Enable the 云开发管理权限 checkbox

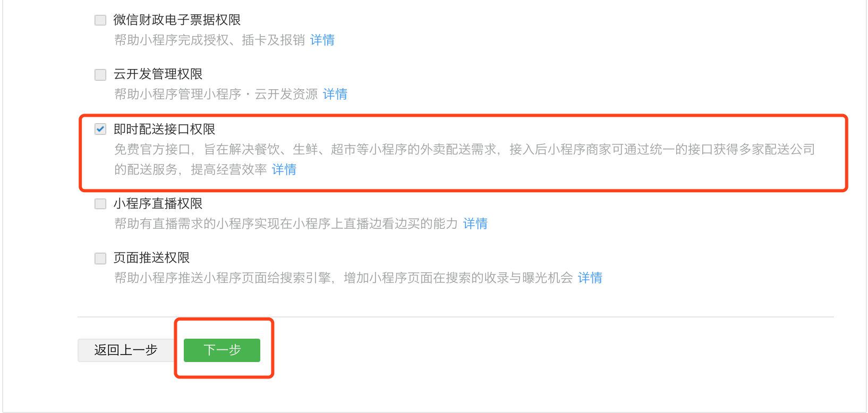[x=100, y=74]
